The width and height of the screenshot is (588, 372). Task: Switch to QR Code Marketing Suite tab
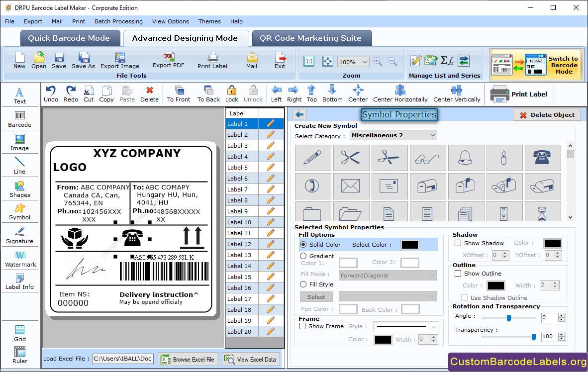[x=311, y=38]
